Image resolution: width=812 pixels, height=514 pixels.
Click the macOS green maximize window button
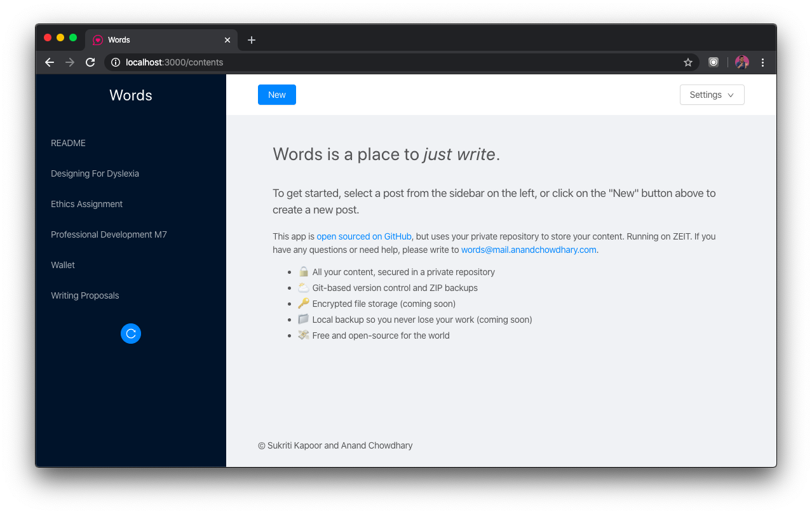pyautogui.click(x=73, y=38)
